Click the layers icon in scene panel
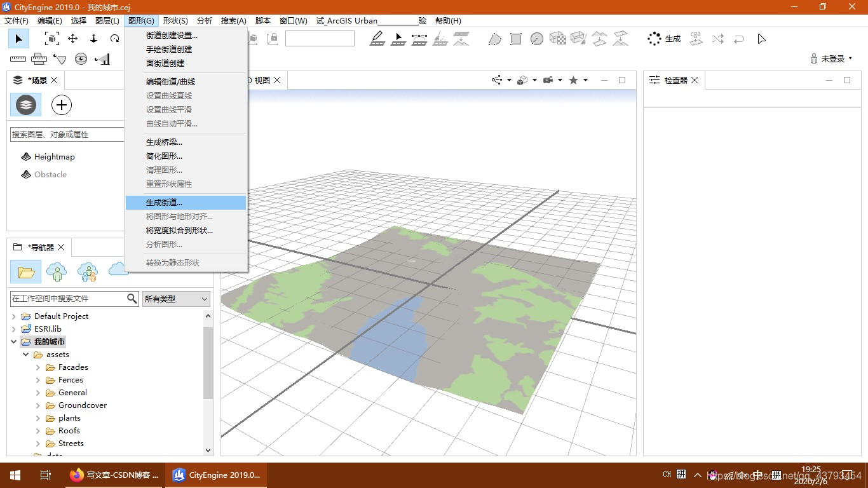The width and height of the screenshot is (868, 488). click(x=25, y=105)
